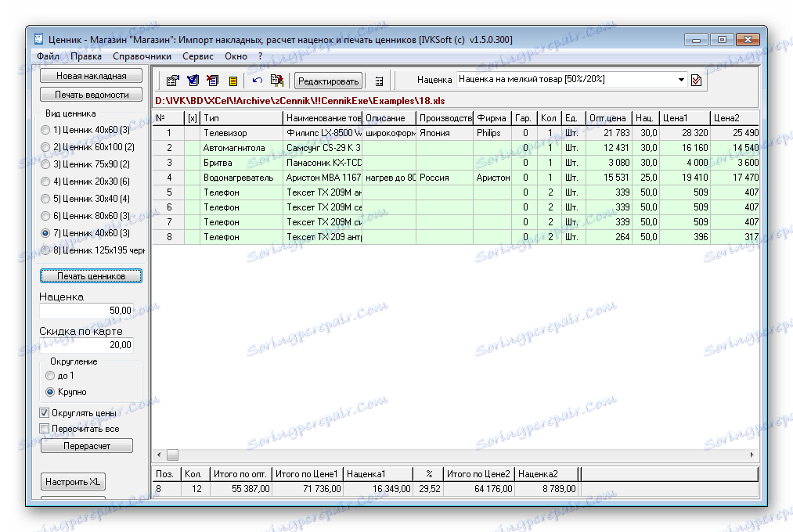Click the percentage value 29,52 in the summary
Image resolution: width=793 pixels, height=532 pixels.
click(x=428, y=488)
